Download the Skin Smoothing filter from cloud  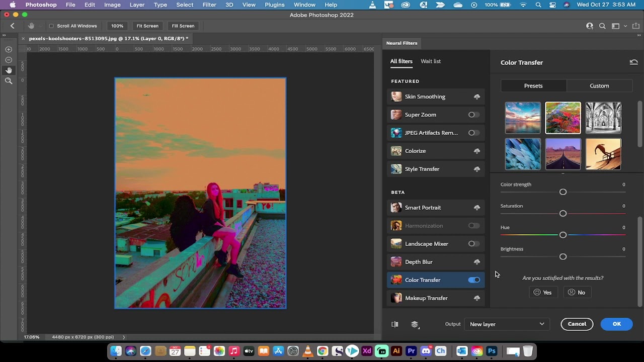click(x=476, y=97)
